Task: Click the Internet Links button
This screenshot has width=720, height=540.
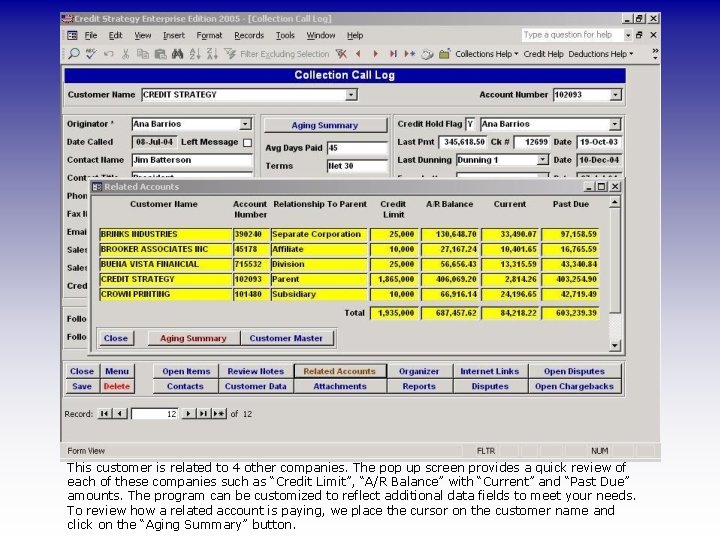Action: point(490,371)
